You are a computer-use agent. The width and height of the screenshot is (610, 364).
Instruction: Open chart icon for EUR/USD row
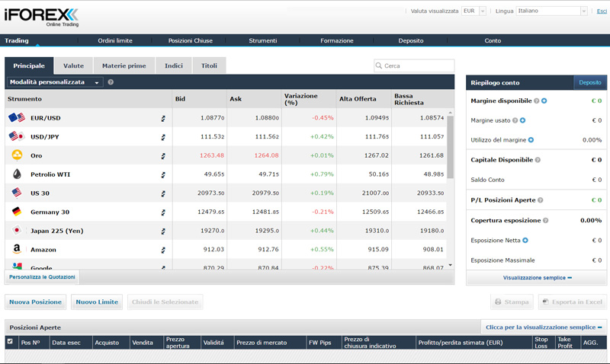(x=163, y=119)
